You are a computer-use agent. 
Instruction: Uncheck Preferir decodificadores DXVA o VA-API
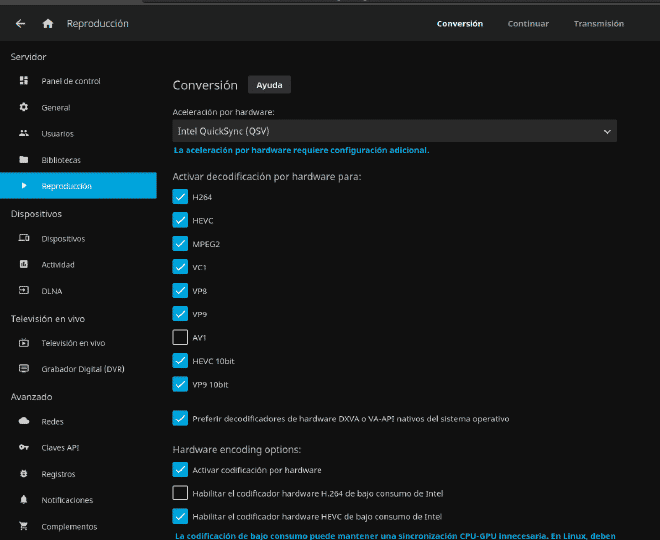pos(180,418)
